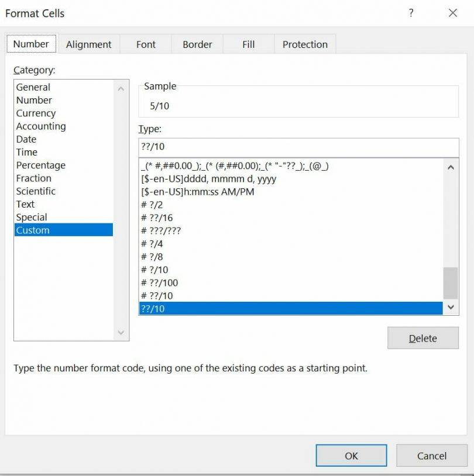
Task: Open the Border tab
Action: coord(197,44)
